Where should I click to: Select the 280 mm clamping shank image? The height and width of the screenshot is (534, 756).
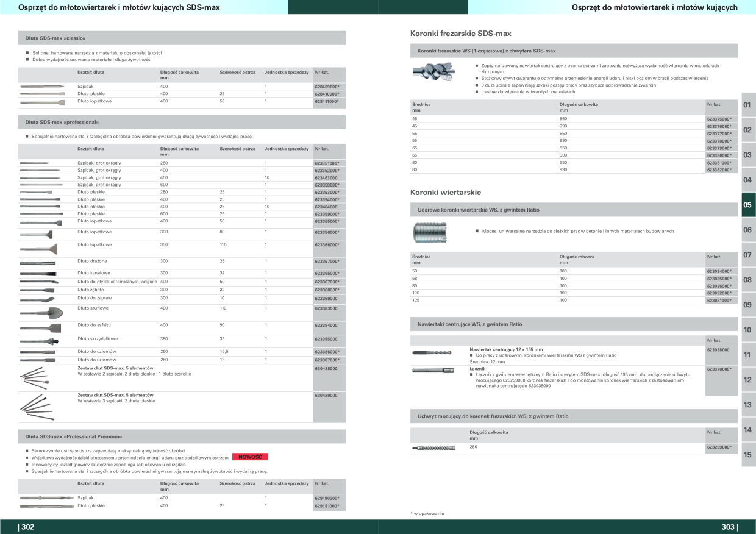433,448
